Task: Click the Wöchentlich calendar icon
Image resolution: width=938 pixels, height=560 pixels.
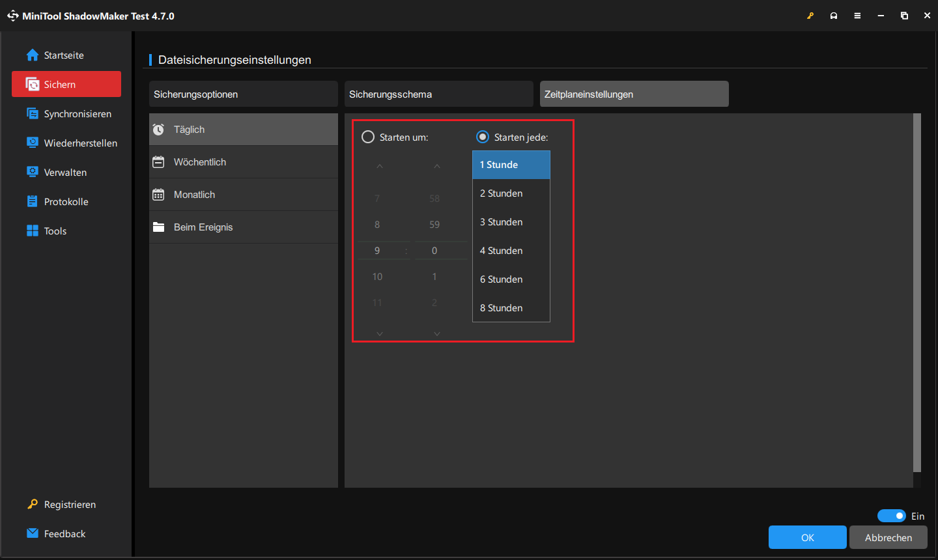Action: click(x=158, y=162)
